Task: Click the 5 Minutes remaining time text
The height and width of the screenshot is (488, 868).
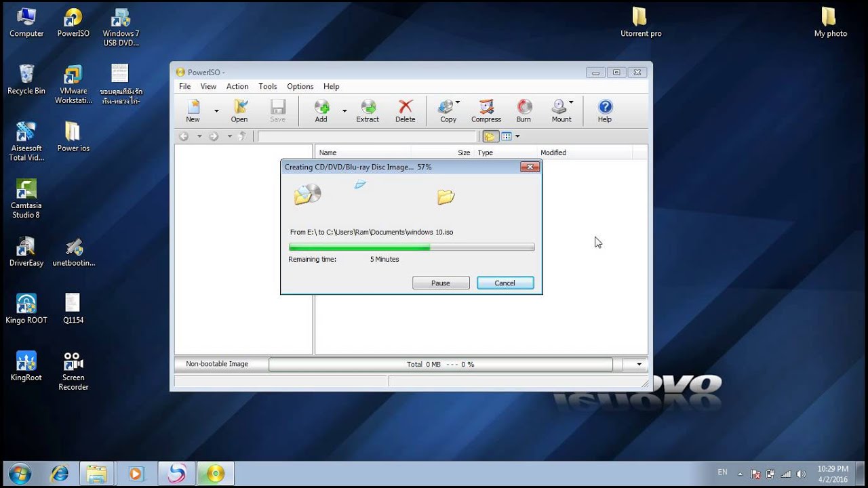Action: 384,259
